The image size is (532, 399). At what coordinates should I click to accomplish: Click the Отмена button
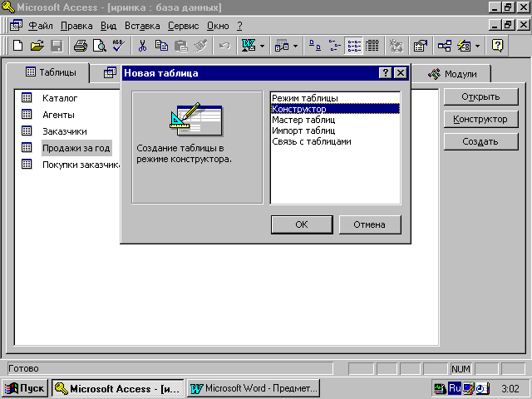(369, 224)
